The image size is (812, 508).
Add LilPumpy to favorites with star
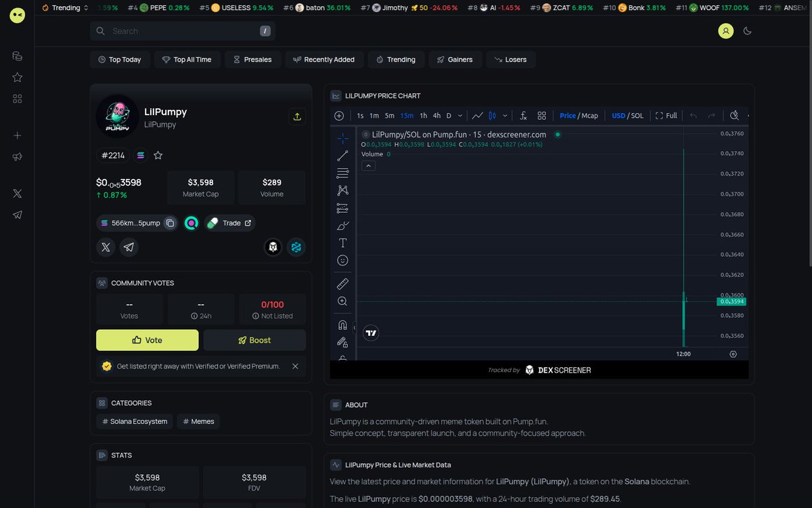pyautogui.click(x=158, y=156)
